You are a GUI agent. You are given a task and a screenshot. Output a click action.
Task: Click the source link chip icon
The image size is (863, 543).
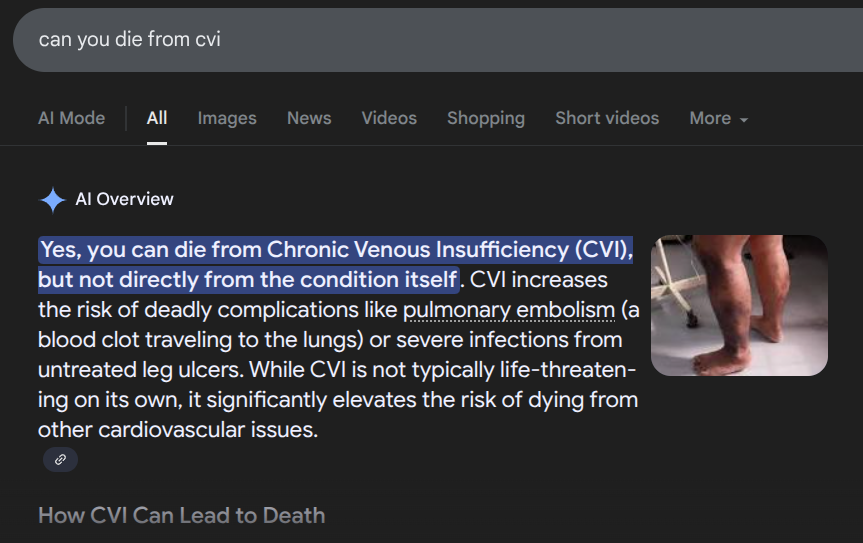pyautogui.click(x=60, y=460)
